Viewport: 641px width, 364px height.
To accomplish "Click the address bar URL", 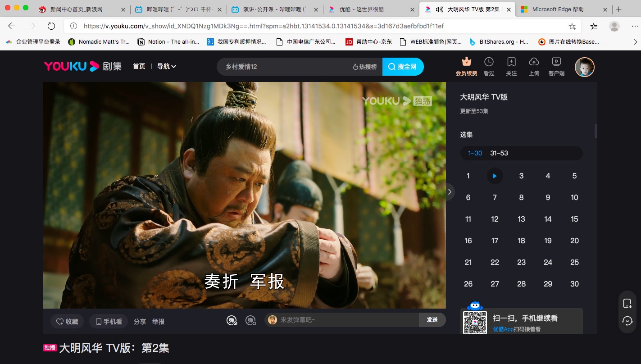I will pyautogui.click(x=264, y=26).
